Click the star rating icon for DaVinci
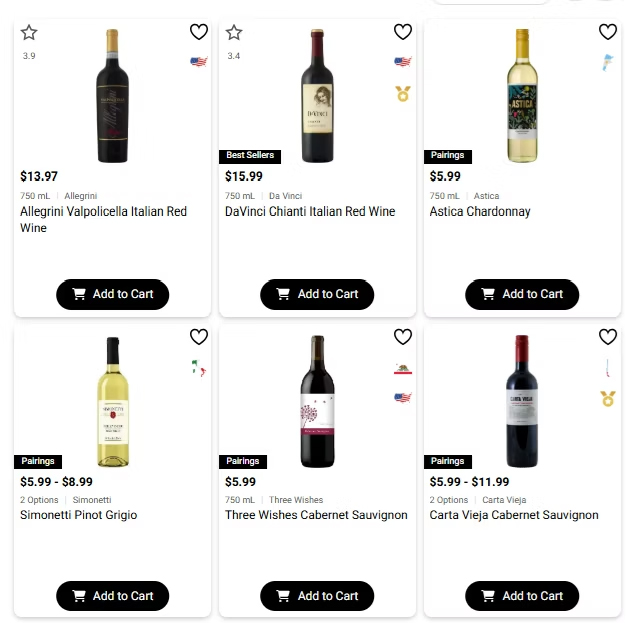 234,33
